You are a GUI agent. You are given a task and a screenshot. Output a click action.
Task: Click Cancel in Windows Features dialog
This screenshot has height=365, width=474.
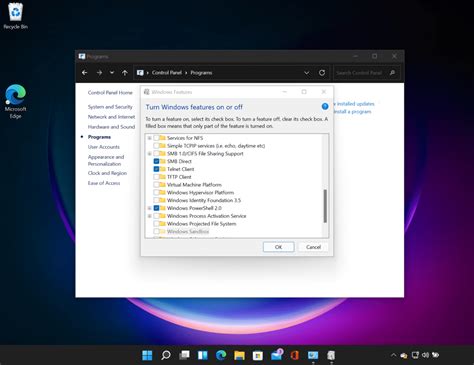click(313, 247)
